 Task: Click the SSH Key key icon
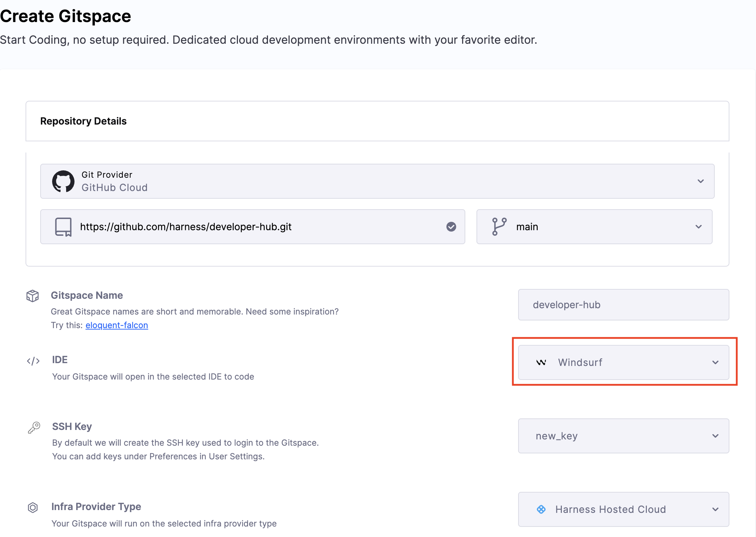click(34, 428)
